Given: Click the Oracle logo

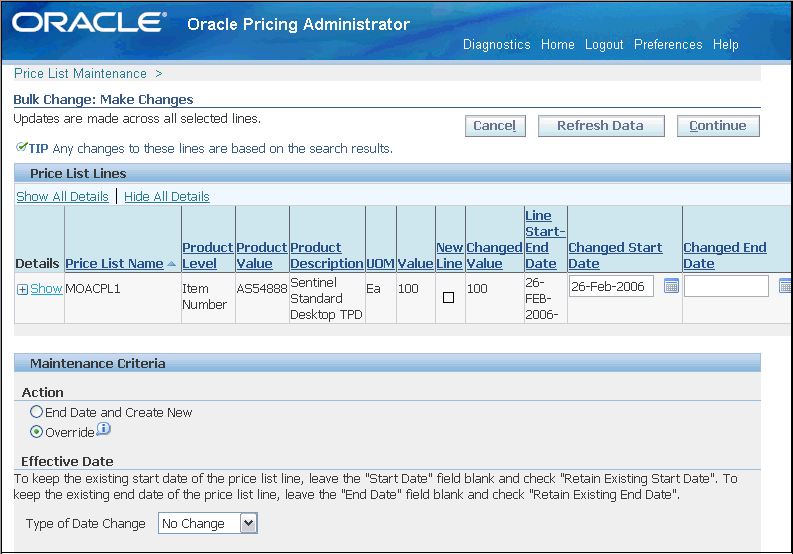Looking at the screenshot, I should click(x=90, y=23).
